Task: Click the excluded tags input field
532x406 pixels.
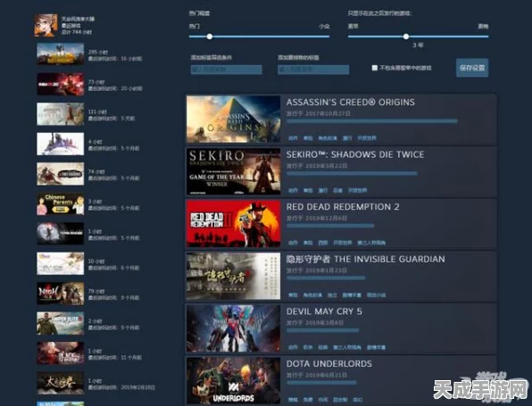Action: 313,70
